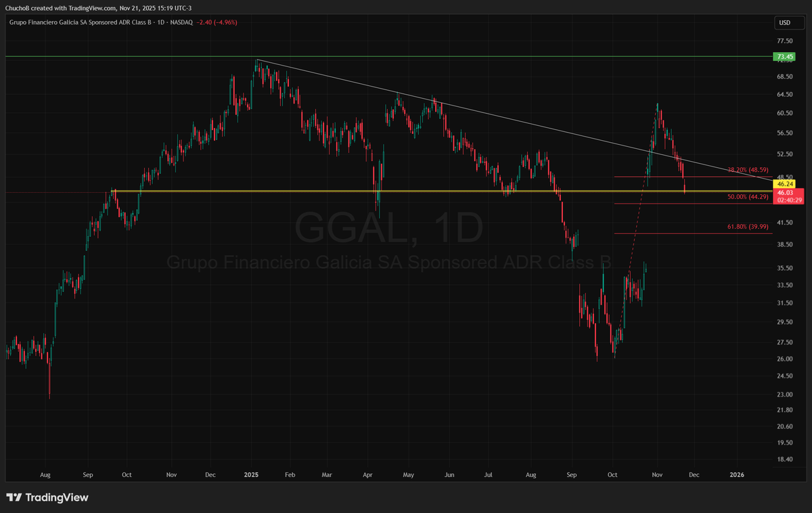Click the May time axis label
The image size is (812, 513).
coord(408,476)
